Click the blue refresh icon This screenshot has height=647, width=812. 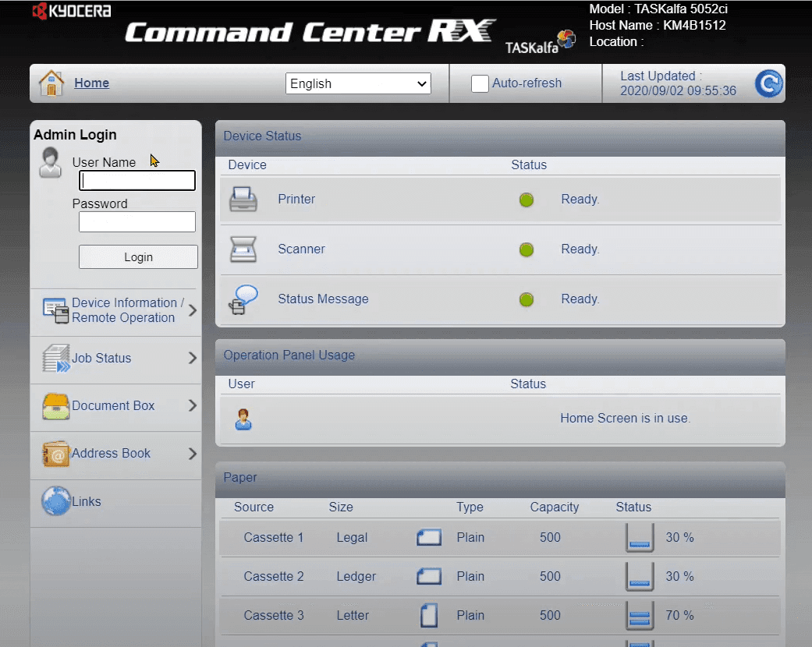(x=768, y=83)
